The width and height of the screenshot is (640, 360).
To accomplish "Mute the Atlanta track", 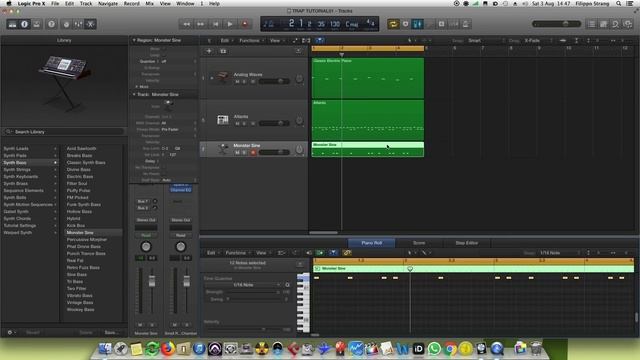I will 237,123.
